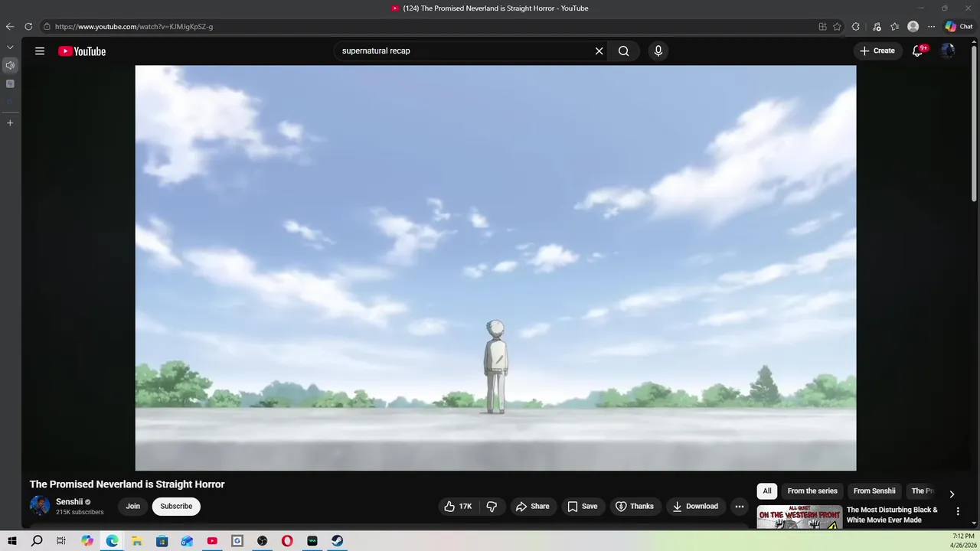Open the more actions ellipsis menu
980x551 pixels.
tap(740, 507)
